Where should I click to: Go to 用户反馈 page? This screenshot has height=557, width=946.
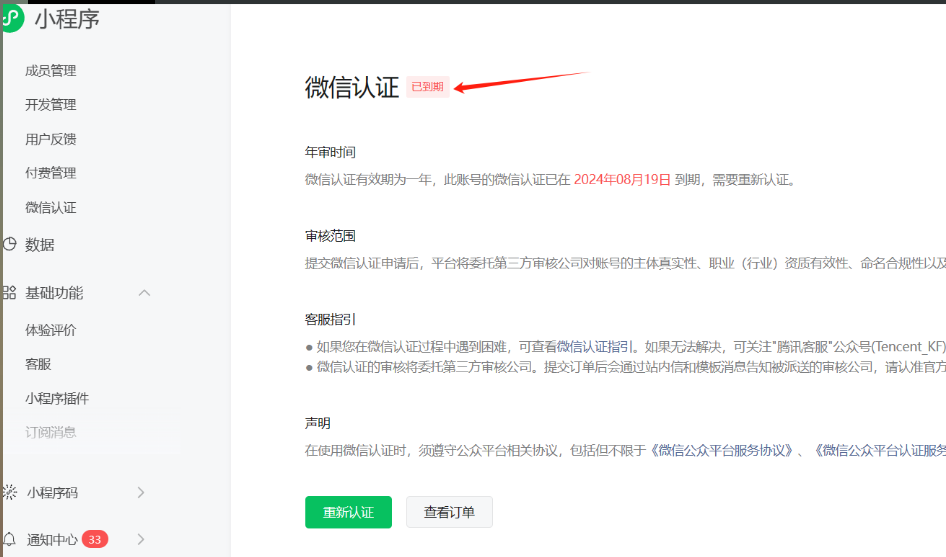[x=51, y=139]
